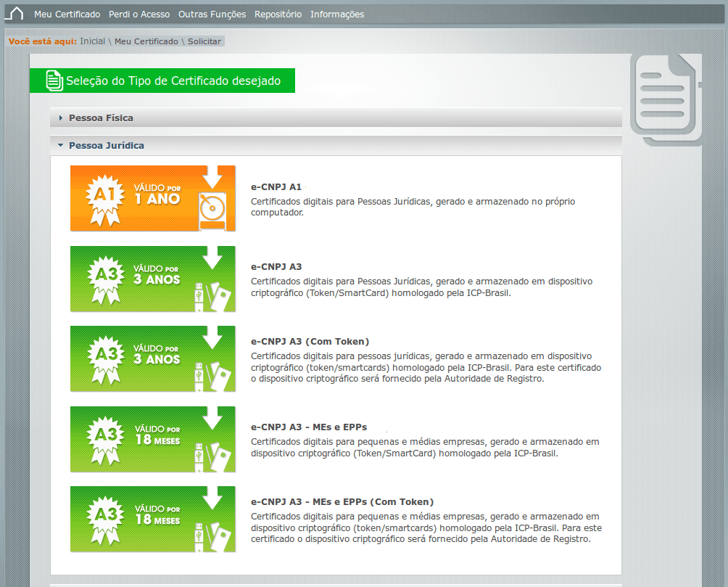Follow the Inicial breadcrumb link
This screenshot has height=587, width=728.
point(92,41)
